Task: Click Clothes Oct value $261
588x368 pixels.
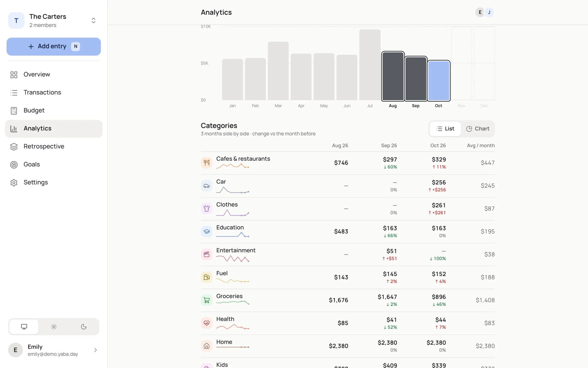Action: click(439, 205)
